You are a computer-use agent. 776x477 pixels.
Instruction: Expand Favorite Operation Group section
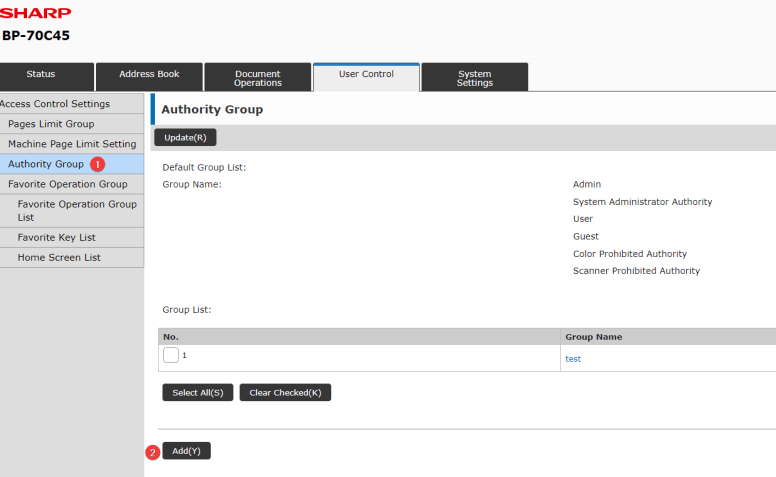pyautogui.click(x=68, y=184)
